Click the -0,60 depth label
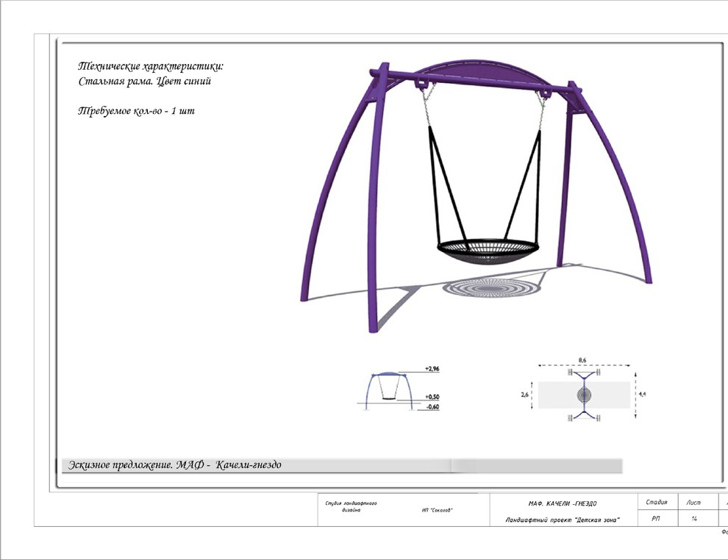 point(432,406)
